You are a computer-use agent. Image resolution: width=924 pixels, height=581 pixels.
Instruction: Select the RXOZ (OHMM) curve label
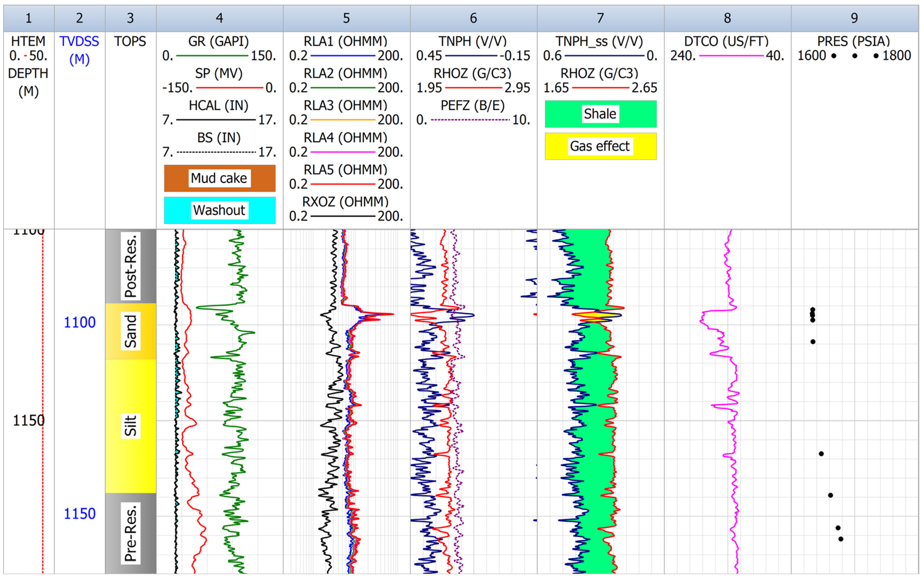(x=345, y=201)
